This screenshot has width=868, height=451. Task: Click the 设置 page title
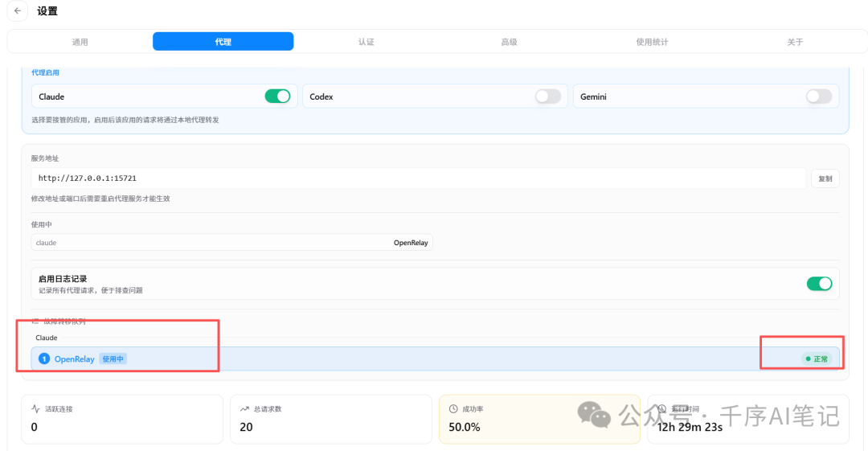[x=47, y=11]
